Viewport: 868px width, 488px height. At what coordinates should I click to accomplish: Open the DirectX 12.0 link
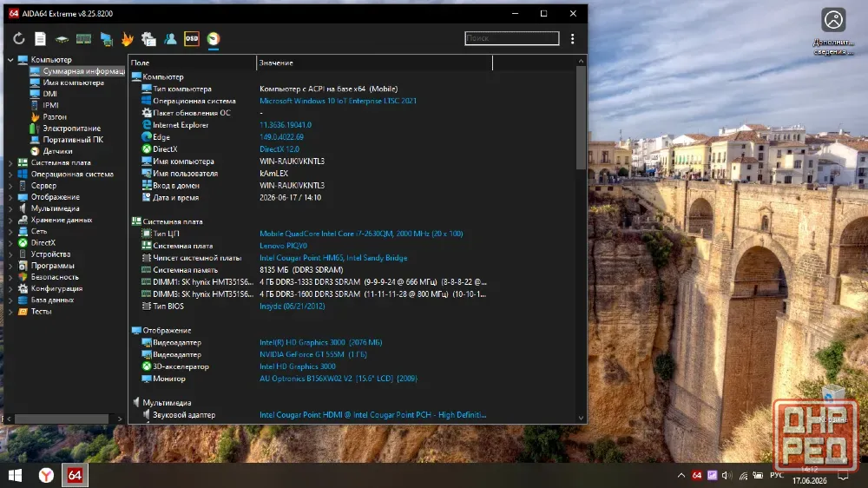279,149
